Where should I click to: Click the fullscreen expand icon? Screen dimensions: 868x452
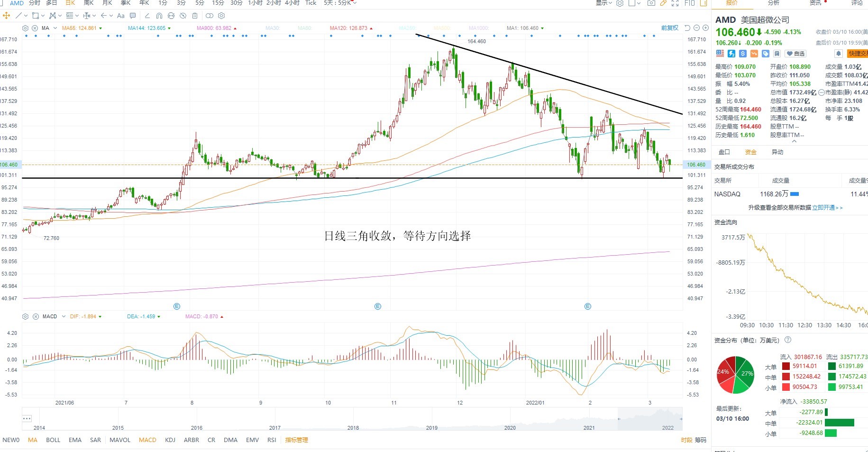point(675,3)
